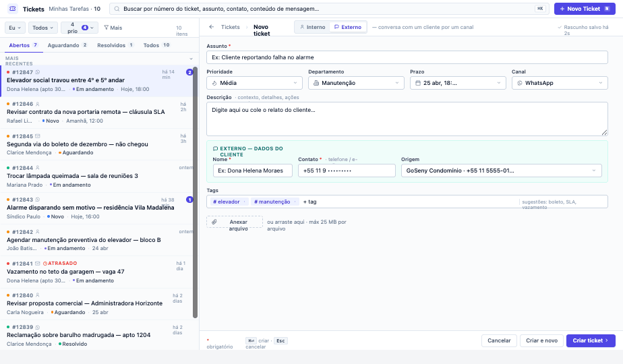Click person icon on ticket #12844

[x=38, y=168]
